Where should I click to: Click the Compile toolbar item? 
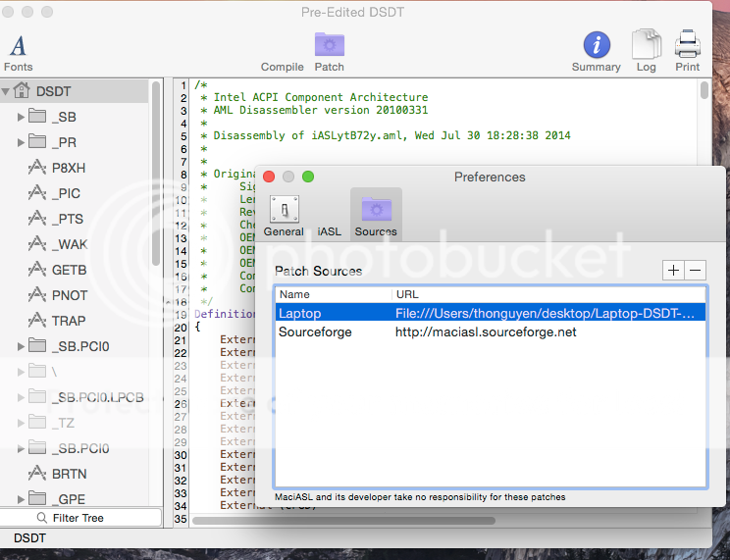282,67
